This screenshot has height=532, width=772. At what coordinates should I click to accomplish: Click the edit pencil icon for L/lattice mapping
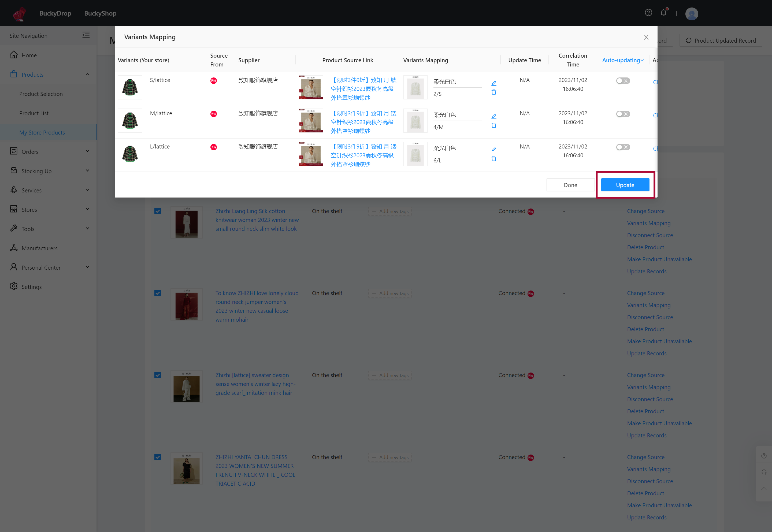click(494, 150)
